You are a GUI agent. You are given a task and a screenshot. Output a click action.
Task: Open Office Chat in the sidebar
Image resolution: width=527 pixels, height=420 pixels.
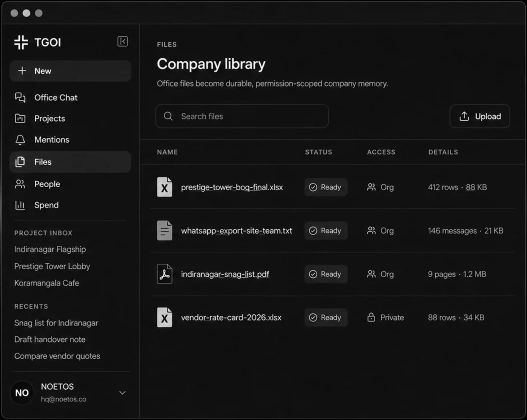point(70,97)
